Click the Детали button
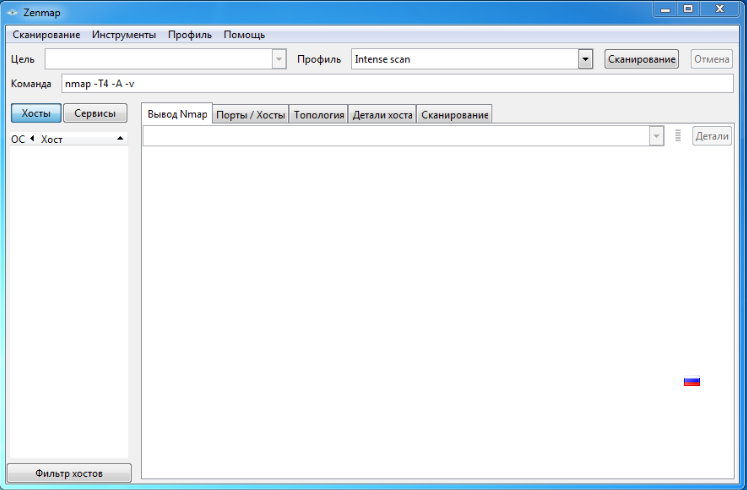This screenshot has height=490, width=747. 712,136
